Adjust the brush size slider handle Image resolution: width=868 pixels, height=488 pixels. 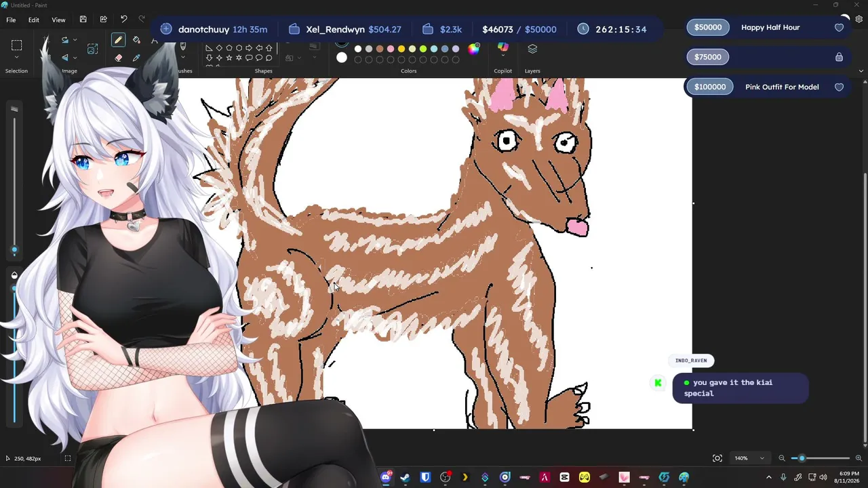pos(14,250)
